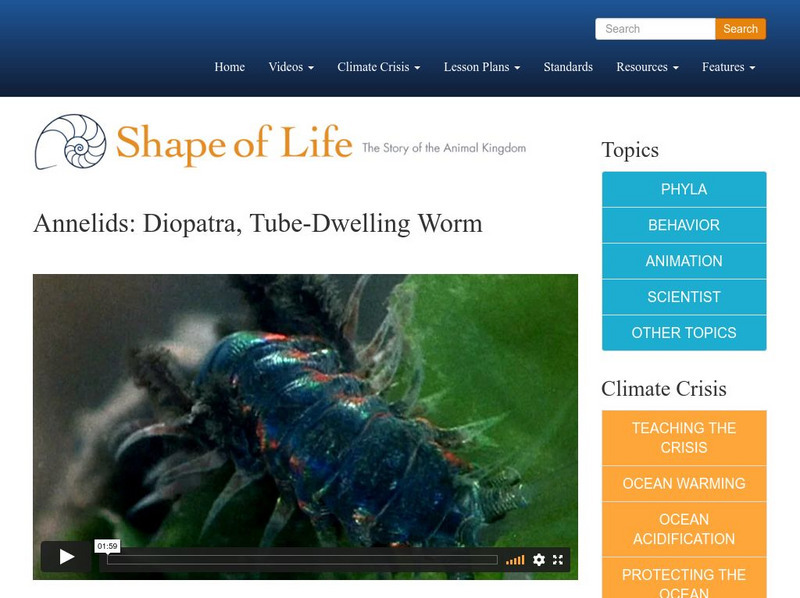Viewport: 800px width, 598px height.
Task: Click the SCIENTIST category block
Action: [683, 297]
